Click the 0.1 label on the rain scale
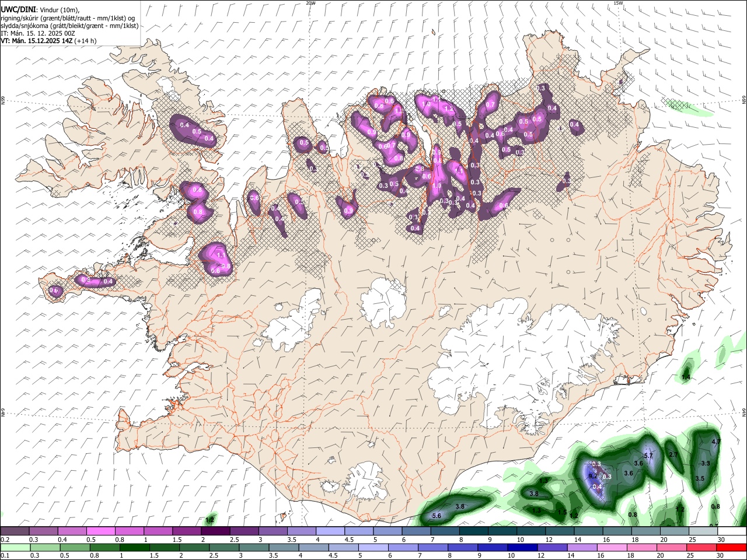 tap(4, 556)
